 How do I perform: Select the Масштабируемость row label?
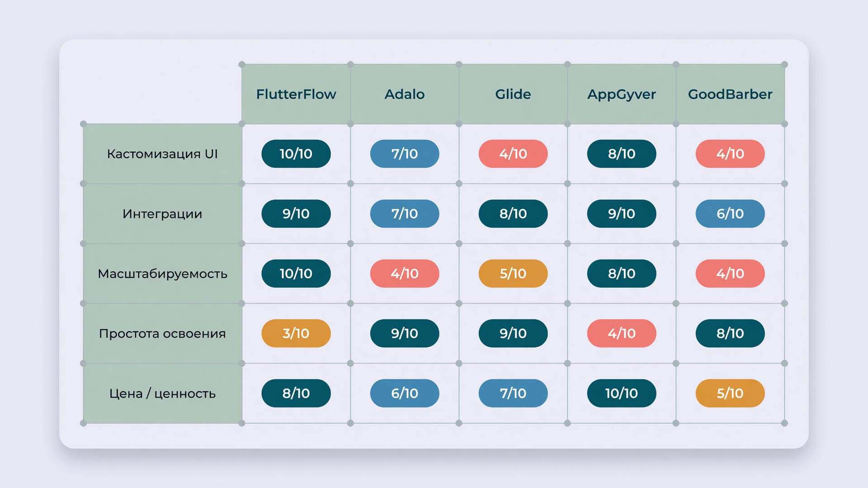coord(163,273)
